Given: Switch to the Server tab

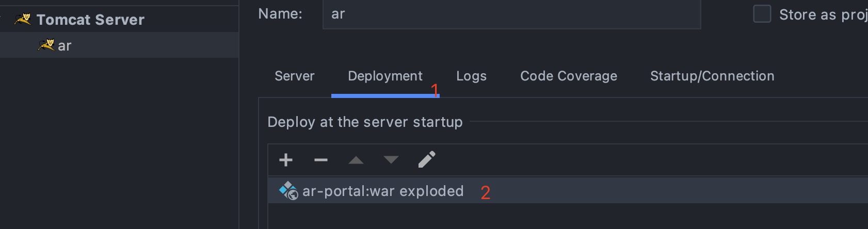Looking at the screenshot, I should (294, 76).
